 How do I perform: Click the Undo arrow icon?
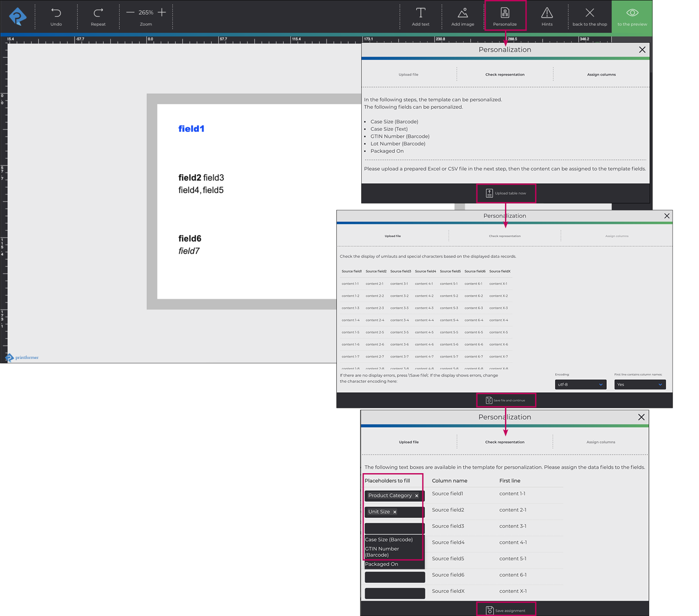click(x=56, y=13)
